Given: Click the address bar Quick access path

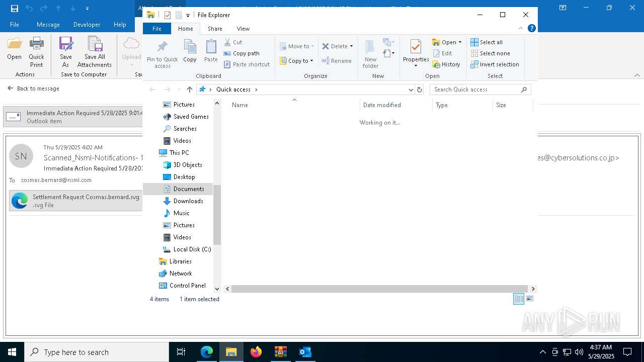Looking at the screenshot, I should (x=233, y=89).
